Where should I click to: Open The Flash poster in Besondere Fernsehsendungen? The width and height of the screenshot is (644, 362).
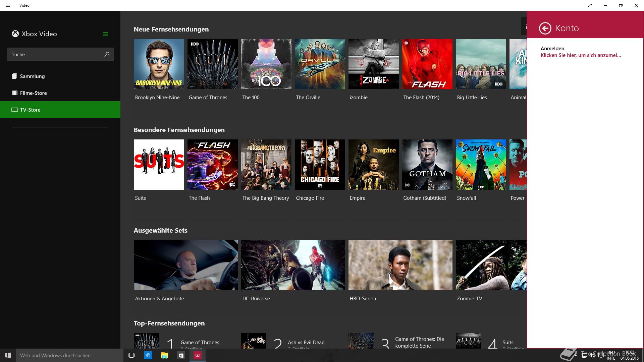(x=213, y=165)
